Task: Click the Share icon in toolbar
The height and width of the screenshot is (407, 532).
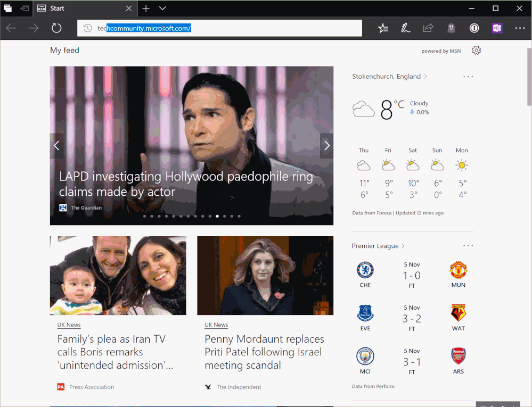Action: (428, 28)
